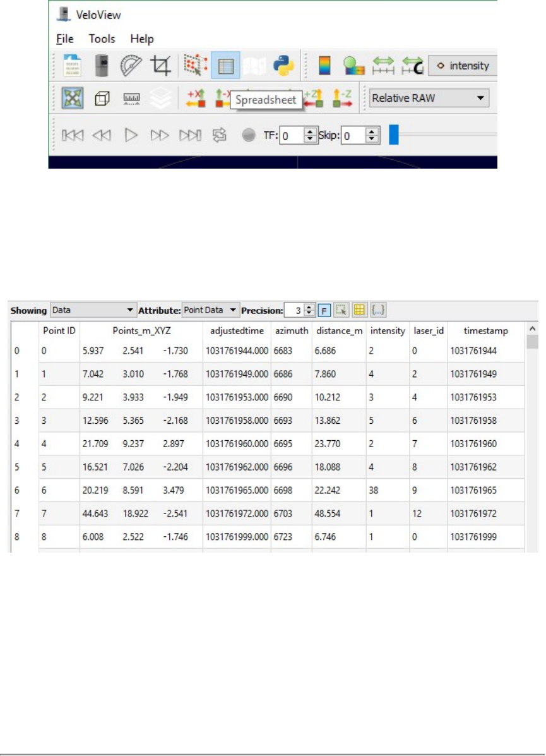Toggle the ruler measurement grid icon
Screen dimensions: 546x756
(x=131, y=99)
